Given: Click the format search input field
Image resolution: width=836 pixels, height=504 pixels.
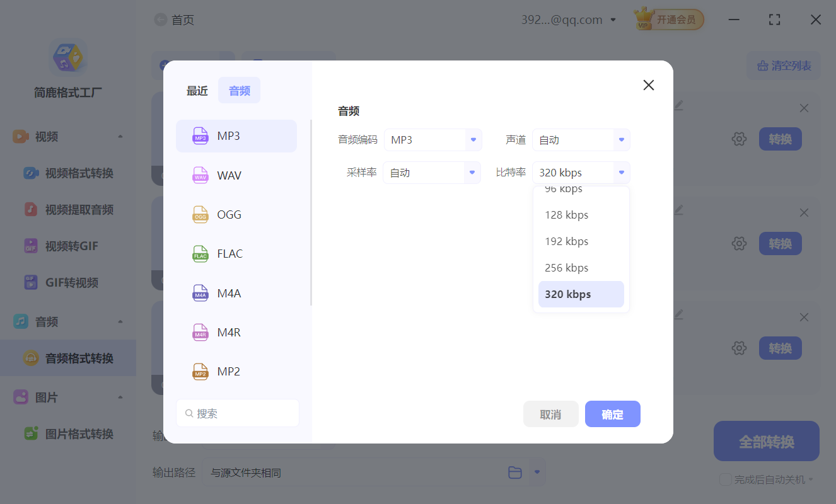Looking at the screenshot, I should click(237, 413).
